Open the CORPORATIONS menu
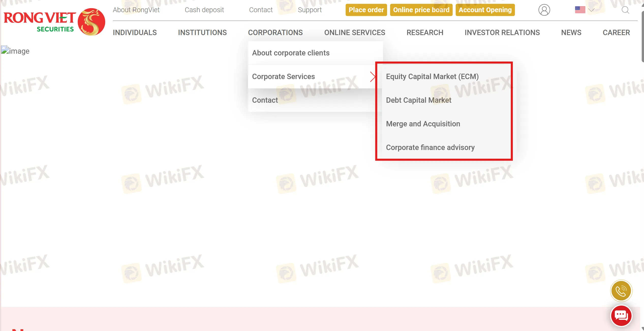The image size is (644, 331). coord(275,33)
